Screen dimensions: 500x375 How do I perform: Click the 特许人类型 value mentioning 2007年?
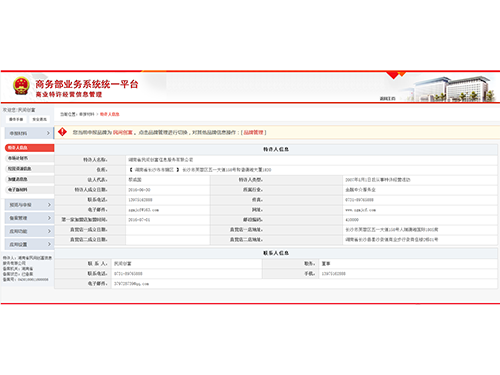[x=378, y=180]
